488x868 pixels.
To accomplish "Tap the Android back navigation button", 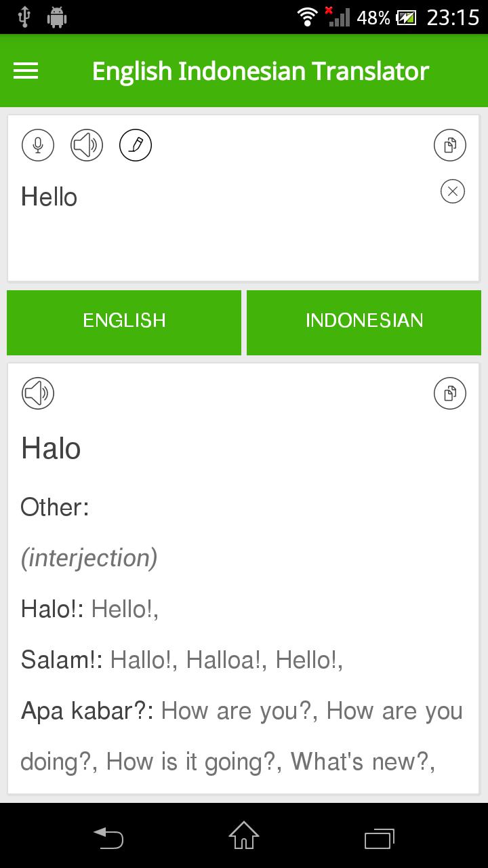I will [108, 837].
